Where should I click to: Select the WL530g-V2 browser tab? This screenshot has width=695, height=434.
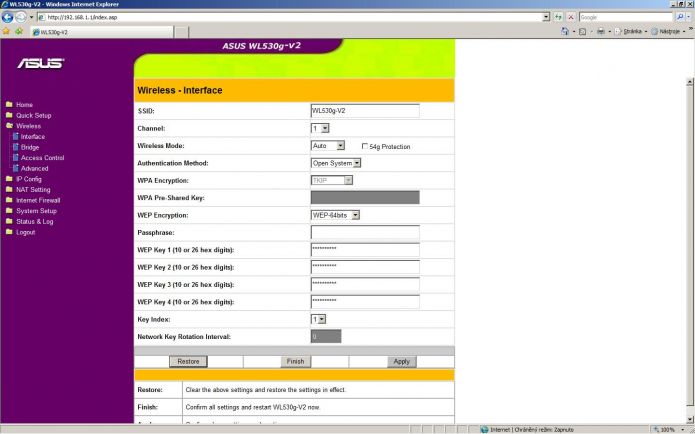102,32
